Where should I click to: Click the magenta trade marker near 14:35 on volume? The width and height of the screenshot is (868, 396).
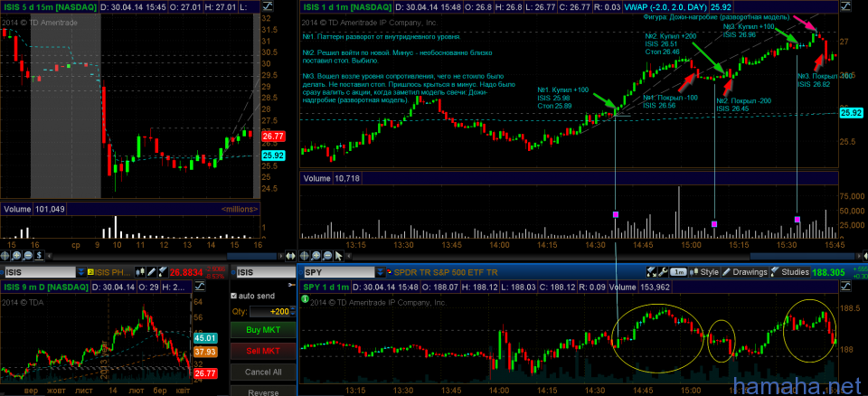pyautogui.click(x=615, y=214)
